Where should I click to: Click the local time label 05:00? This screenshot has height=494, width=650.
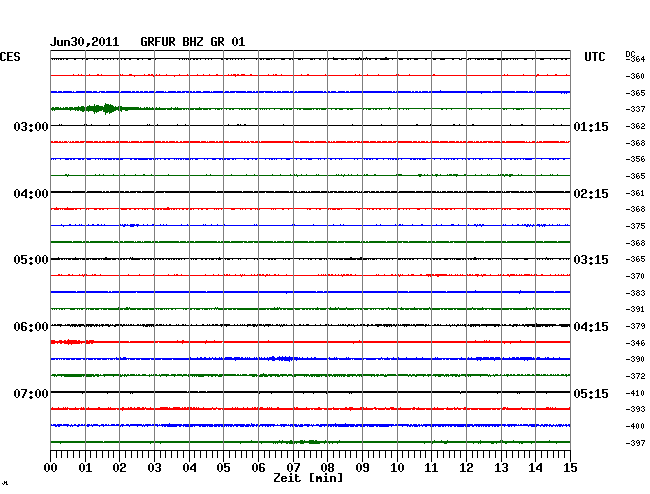31,260
